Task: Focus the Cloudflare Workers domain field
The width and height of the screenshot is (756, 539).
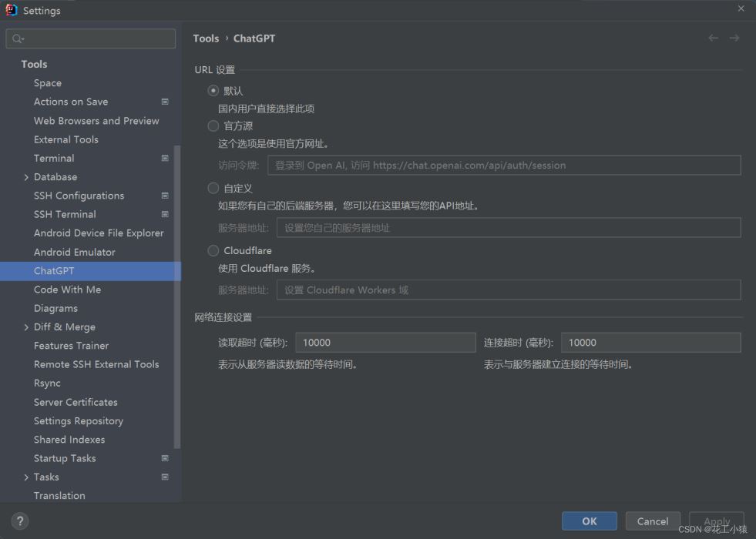Action: tap(509, 290)
